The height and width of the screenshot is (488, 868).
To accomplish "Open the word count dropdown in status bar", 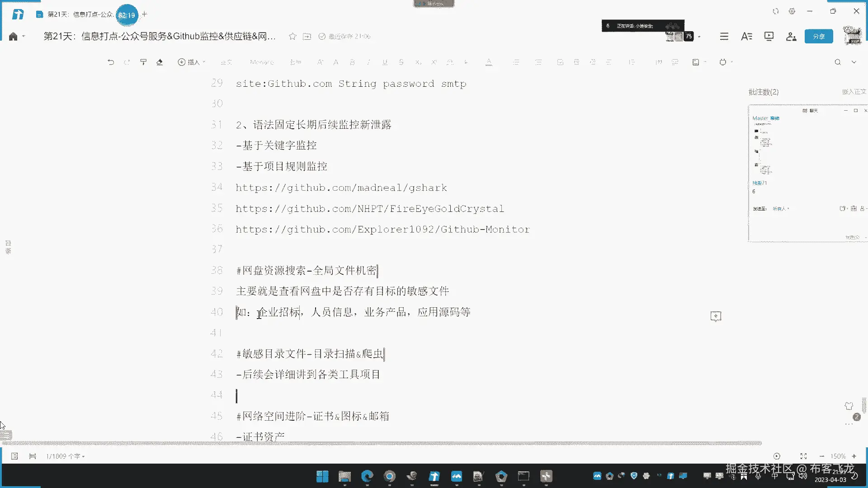I will click(x=66, y=456).
